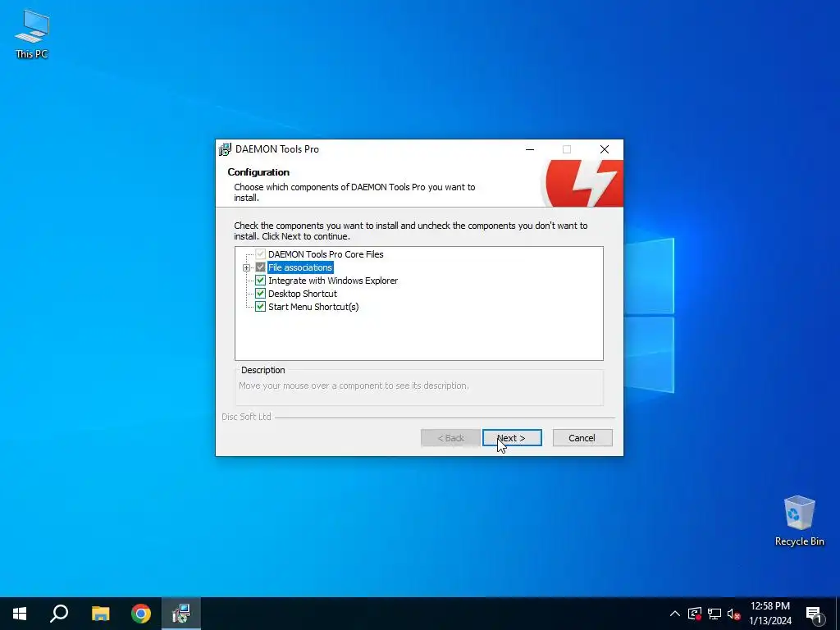840x630 pixels.
Task: Select the Integrate with Windows Explorer label
Action: click(x=333, y=281)
